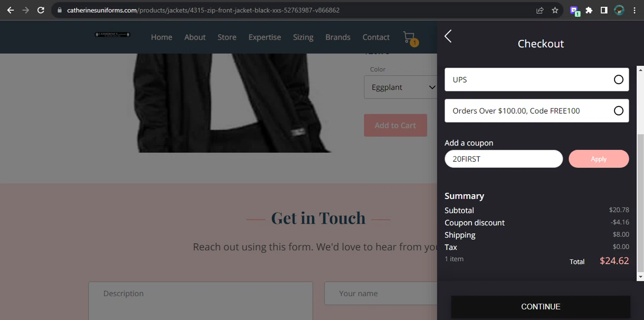Open the Sizing menu item
The width and height of the screenshot is (644, 320).
point(303,37)
